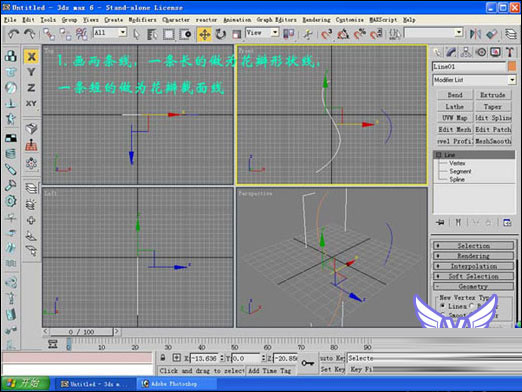The image size is (522, 392).
Task: Activate the Select and Rotate tool
Action: coord(220,34)
